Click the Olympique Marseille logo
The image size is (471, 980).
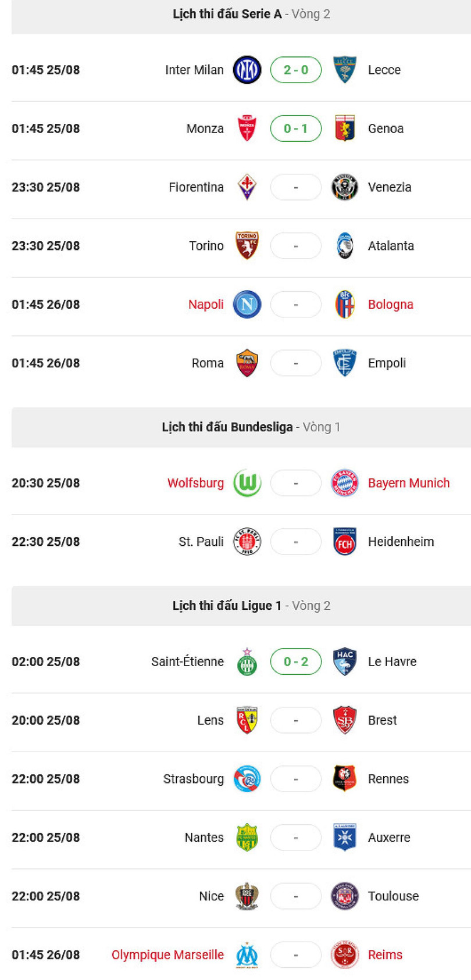click(247, 955)
